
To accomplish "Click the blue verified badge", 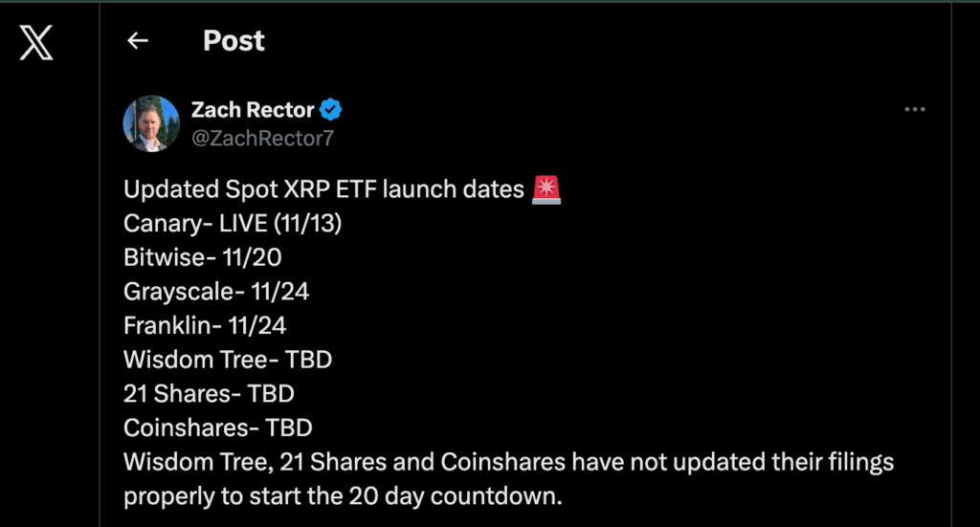I will tap(331, 110).
